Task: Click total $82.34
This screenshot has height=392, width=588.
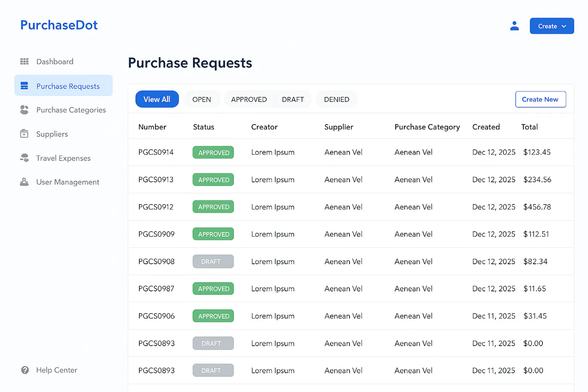Action: (535, 261)
